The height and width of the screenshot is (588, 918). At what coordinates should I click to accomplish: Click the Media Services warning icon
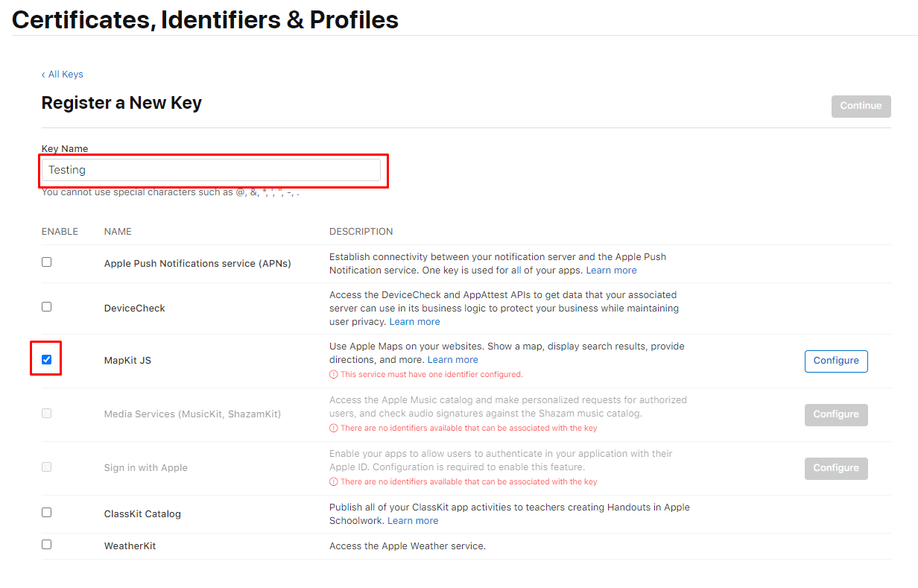334,429
